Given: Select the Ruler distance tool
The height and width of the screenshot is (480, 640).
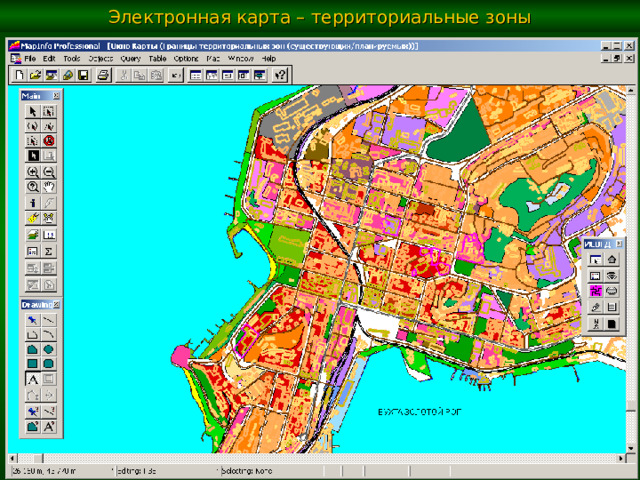Looking at the screenshot, I should click(49, 235).
